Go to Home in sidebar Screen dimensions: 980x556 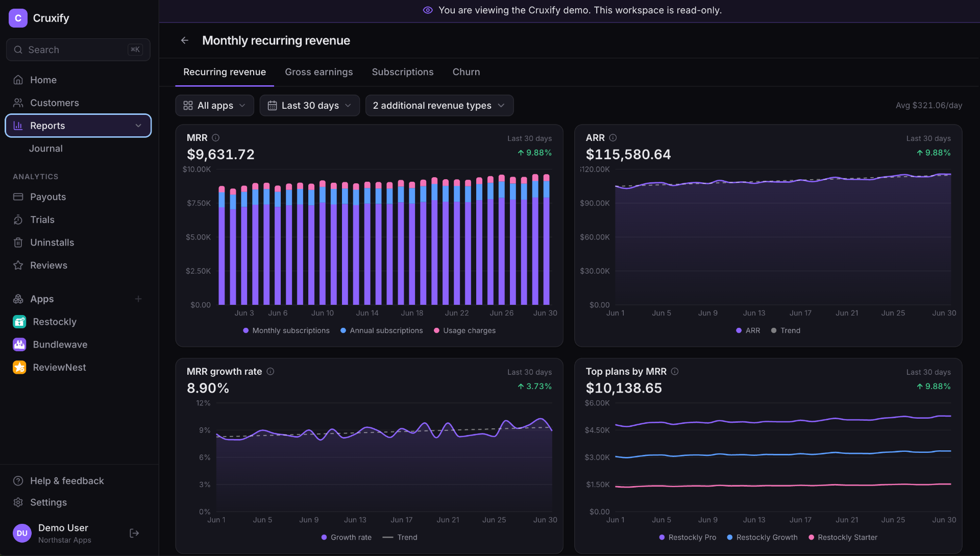point(78,80)
